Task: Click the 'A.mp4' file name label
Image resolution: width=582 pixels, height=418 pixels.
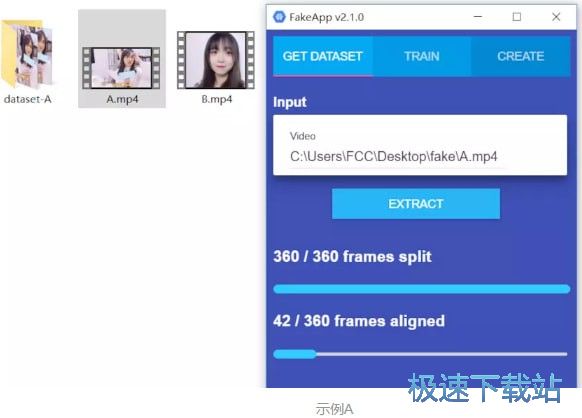Action: click(122, 99)
